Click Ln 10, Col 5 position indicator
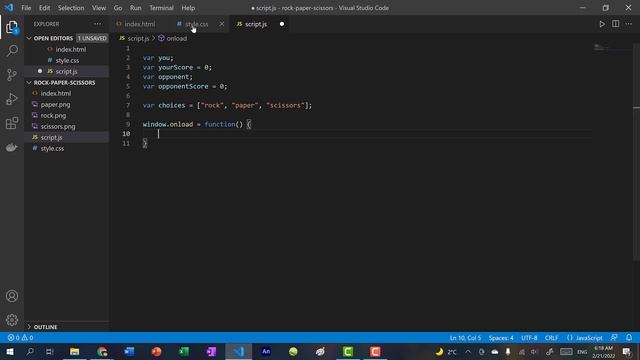Viewport: 640px width, 360px height. tap(465, 338)
